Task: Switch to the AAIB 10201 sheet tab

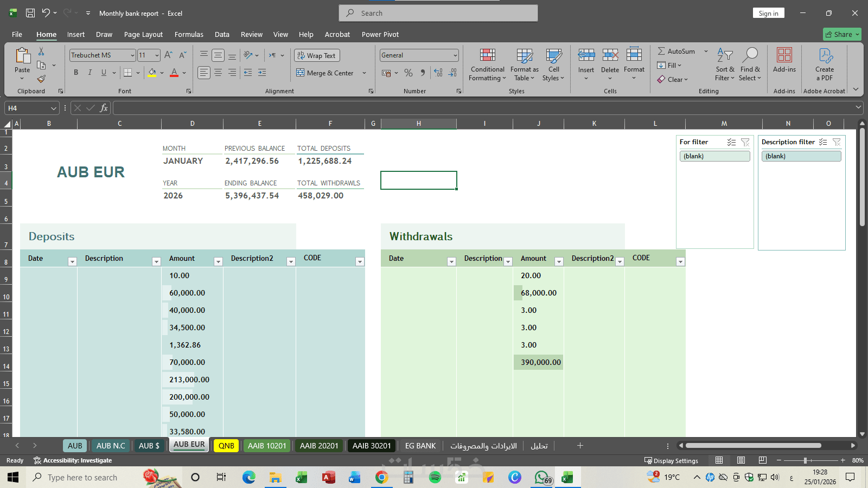Action: 267,446
